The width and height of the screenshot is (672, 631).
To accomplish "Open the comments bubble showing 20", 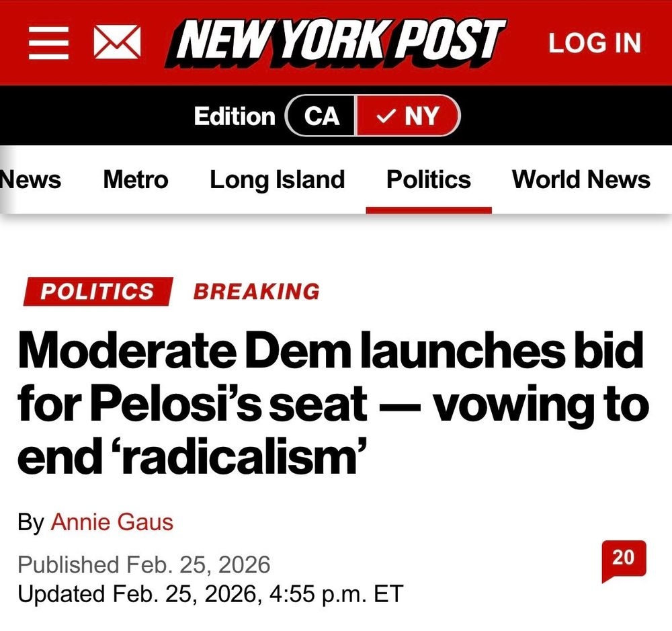I will pos(623,559).
